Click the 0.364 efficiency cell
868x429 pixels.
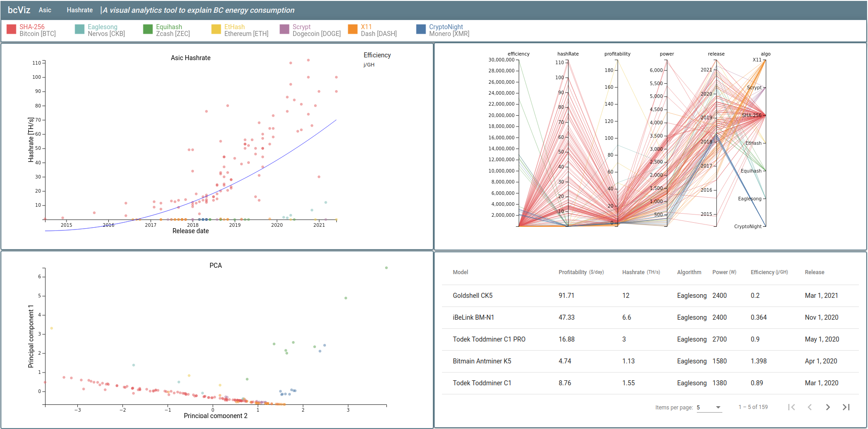pos(758,317)
